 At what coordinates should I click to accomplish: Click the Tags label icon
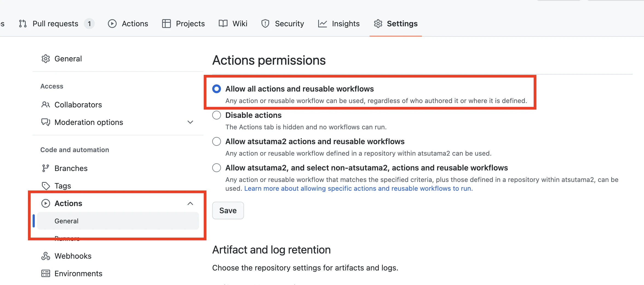click(x=46, y=186)
